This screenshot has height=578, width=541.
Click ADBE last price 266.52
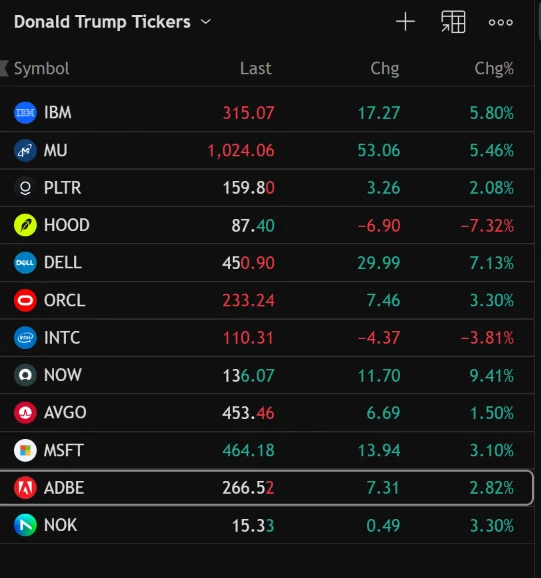tap(249, 488)
